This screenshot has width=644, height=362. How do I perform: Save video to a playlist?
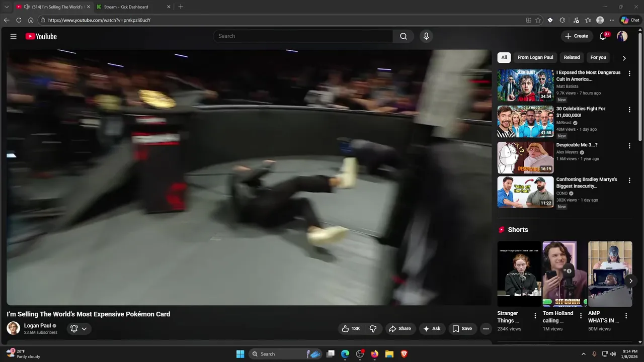(x=462, y=329)
